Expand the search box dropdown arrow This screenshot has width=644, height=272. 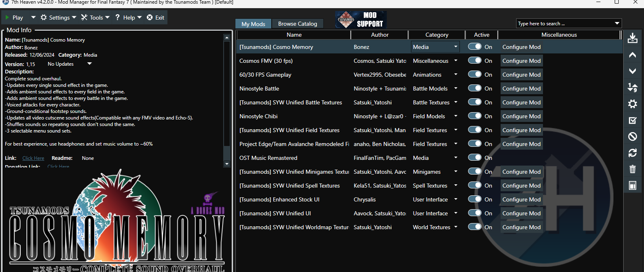(617, 23)
